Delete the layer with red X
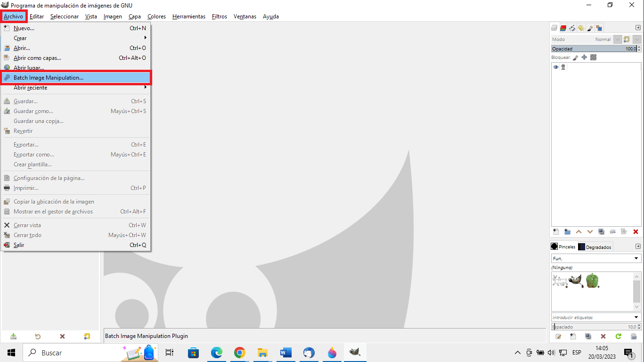The height and width of the screenshot is (362, 644). pyautogui.click(x=636, y=231)
